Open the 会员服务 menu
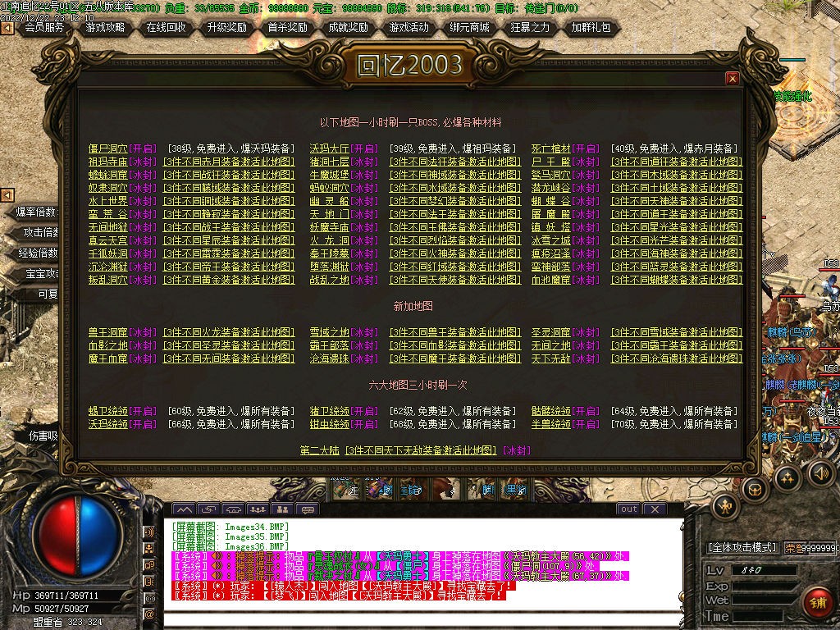This screenshot has height=630, width=840. point(44,27)
